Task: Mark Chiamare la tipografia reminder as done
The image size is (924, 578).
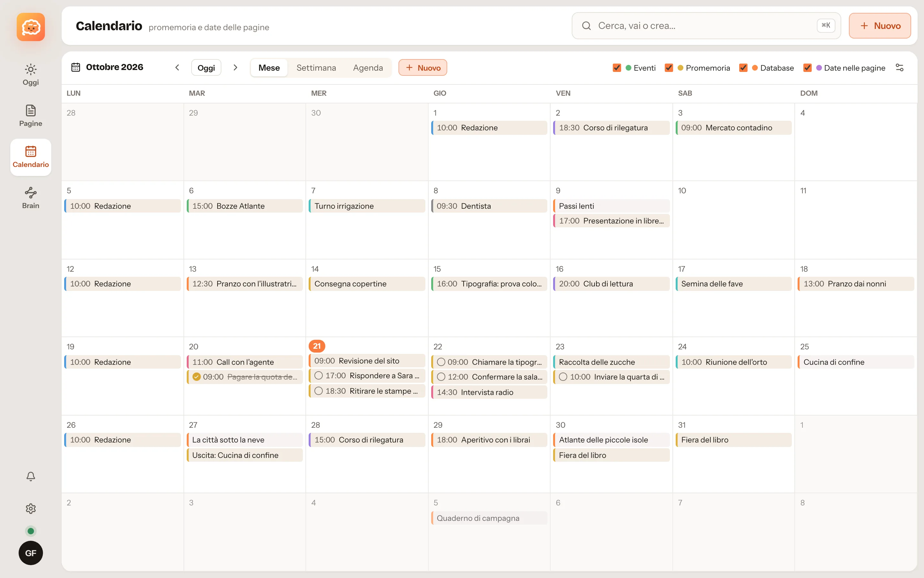Action: tap(441, 362)
